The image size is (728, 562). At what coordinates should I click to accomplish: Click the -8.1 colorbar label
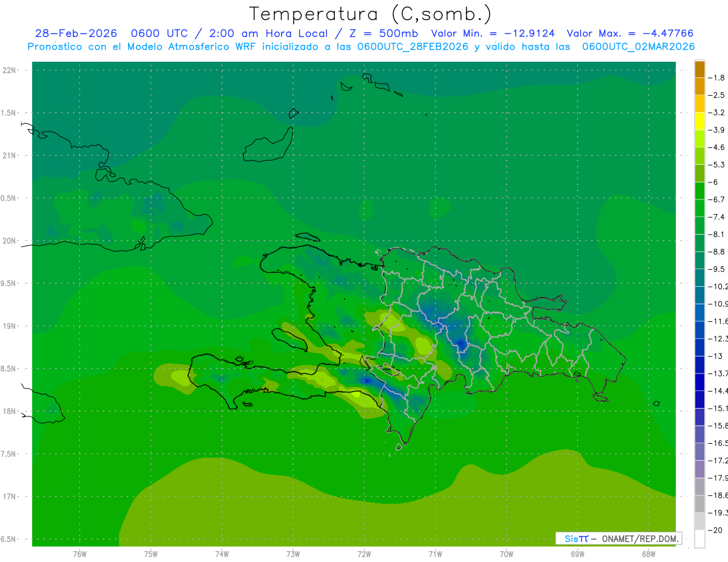tap(716, 235)
